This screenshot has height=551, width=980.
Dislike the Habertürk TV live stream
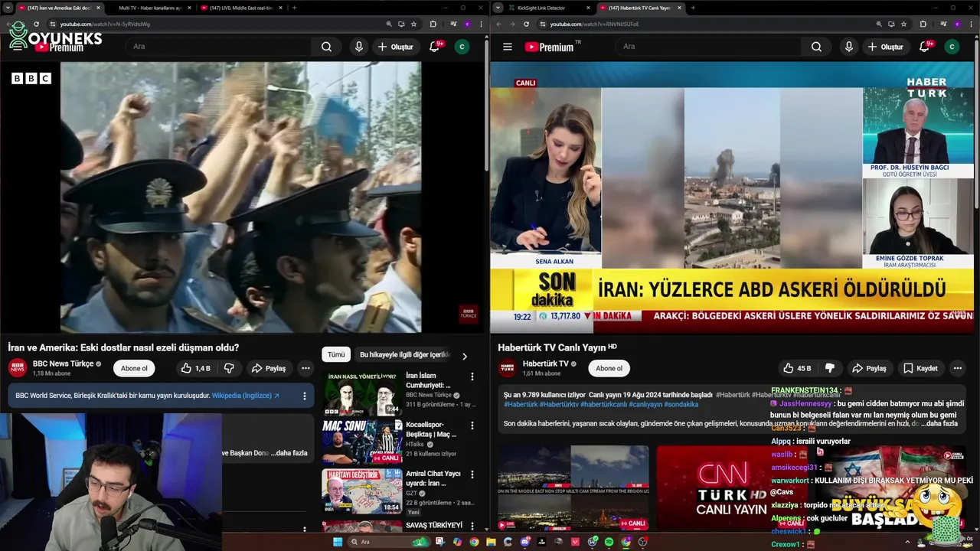(830, 368)
